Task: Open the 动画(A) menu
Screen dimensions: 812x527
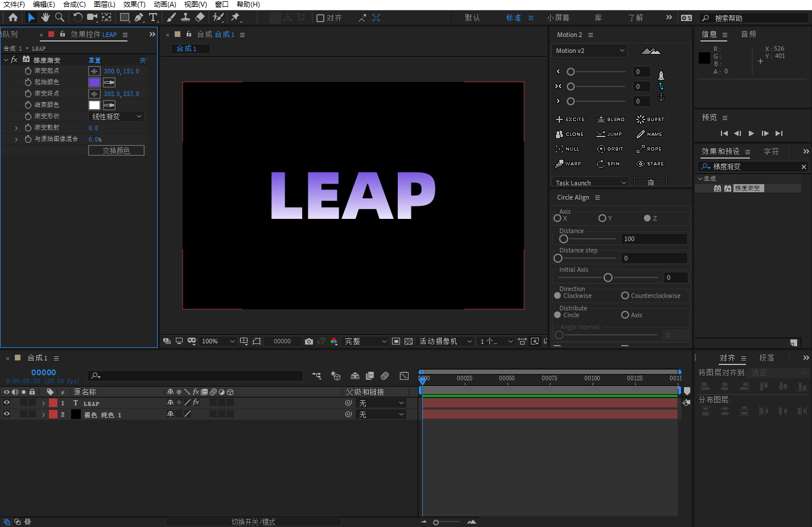Action: [x=165, y=5]
